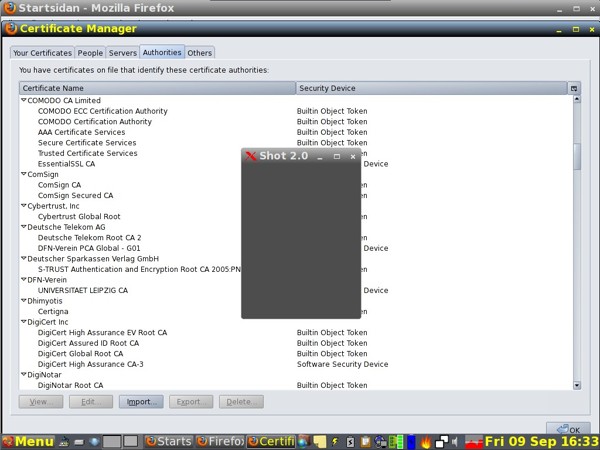The width and height of the screenshot is (600, 450).
Task: Collapse the DFN-Verein group
Action: (x=24, y=279)
